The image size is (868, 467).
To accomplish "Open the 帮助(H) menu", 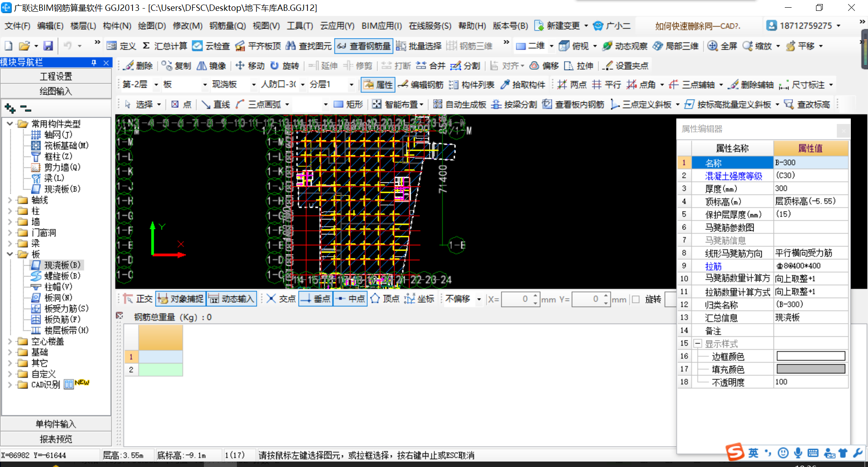I will (x=472, y=26).
